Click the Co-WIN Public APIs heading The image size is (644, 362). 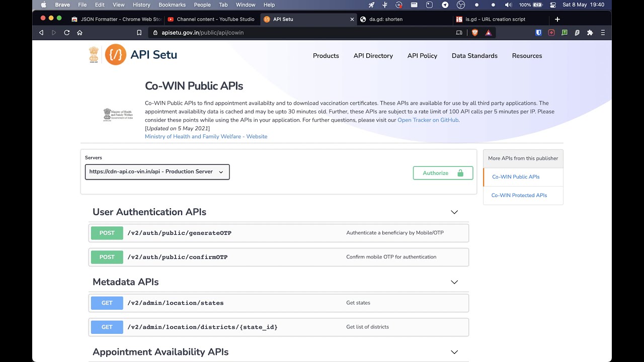(x=194, y=86)
